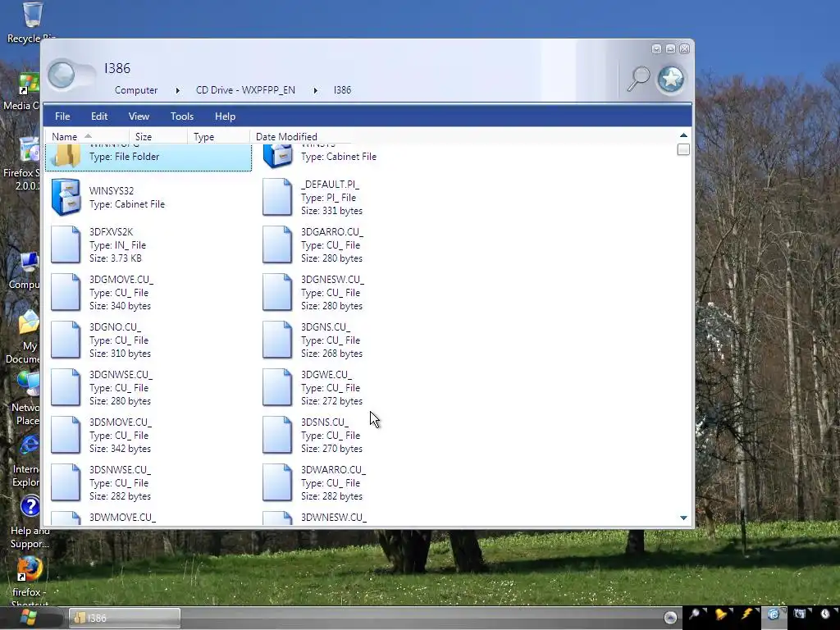Click the camera tray icon

(800, 614)
